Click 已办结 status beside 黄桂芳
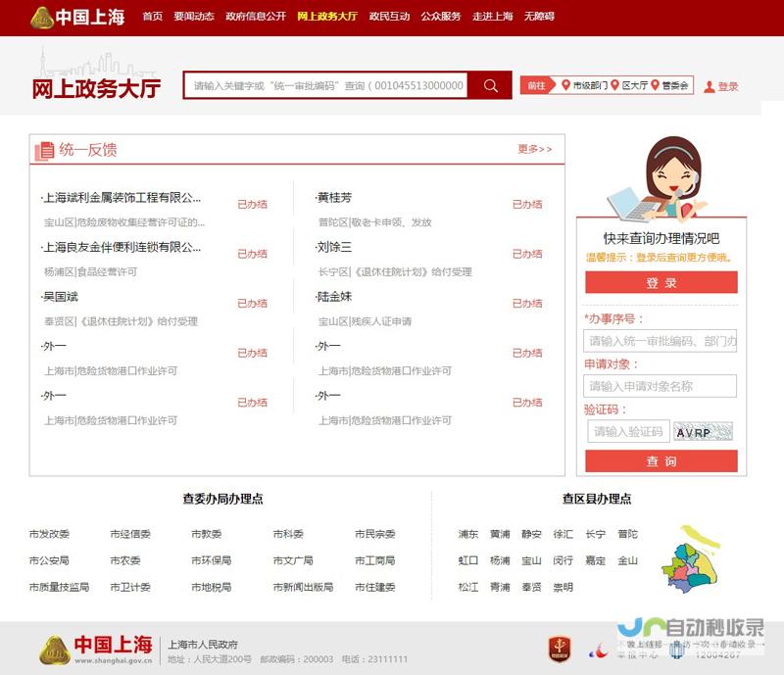This screenshot has height=675, width=784. pyautogui.click(x=527, y=204)
